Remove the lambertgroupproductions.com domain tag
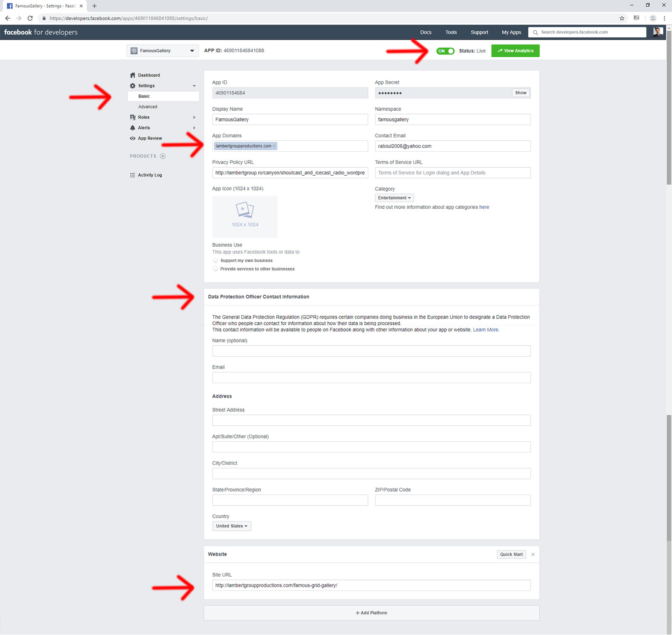This screenshot has height=635, width=672. pos(274,146)
